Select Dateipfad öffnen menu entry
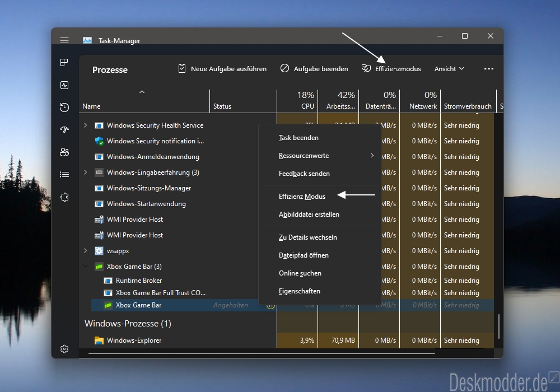 pyautogui.click(x=320, y=255)
